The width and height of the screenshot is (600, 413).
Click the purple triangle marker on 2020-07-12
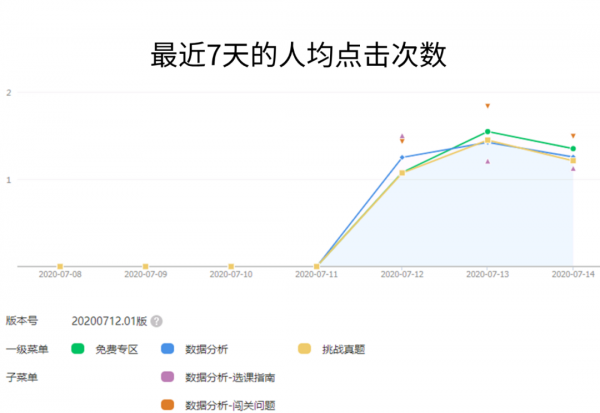402,136
